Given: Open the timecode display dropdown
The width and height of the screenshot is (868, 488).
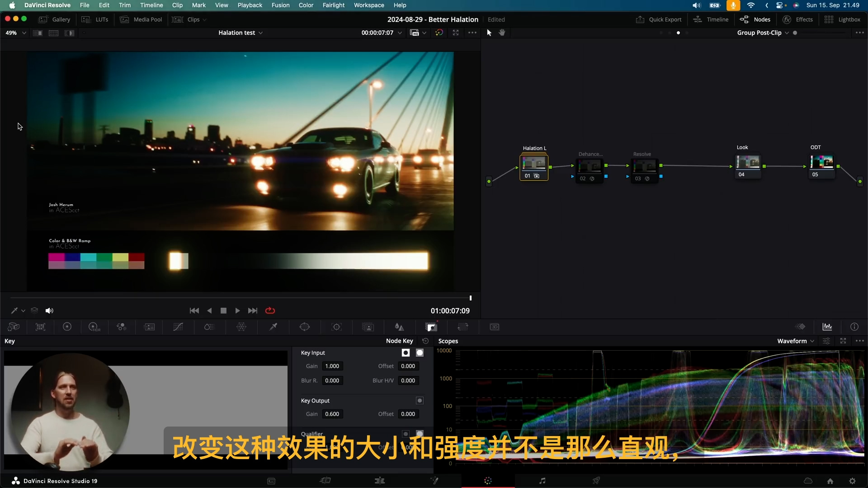Looking at the screenshot, I should (400, 33).
